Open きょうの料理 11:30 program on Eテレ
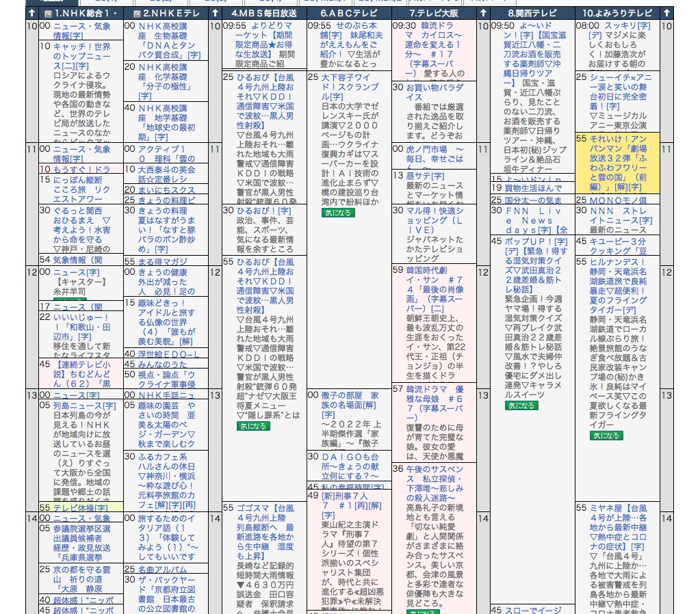 (x=166, y=230)
